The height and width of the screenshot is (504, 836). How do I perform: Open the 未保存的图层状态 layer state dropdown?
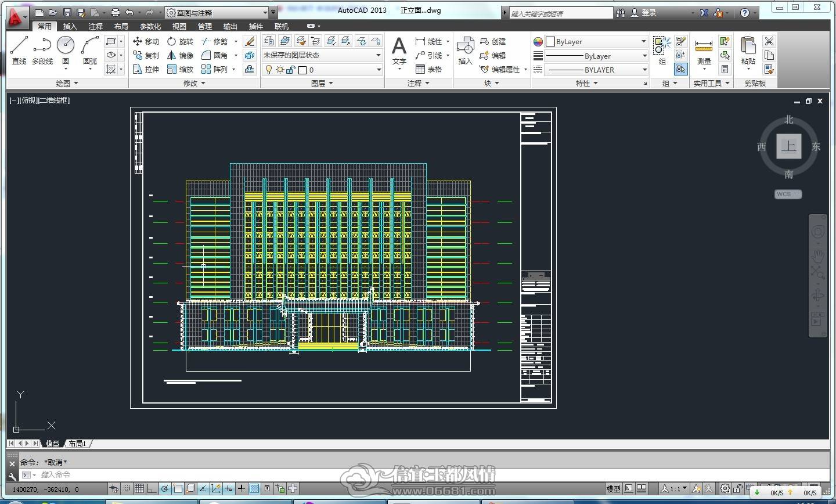pos(322,55)
